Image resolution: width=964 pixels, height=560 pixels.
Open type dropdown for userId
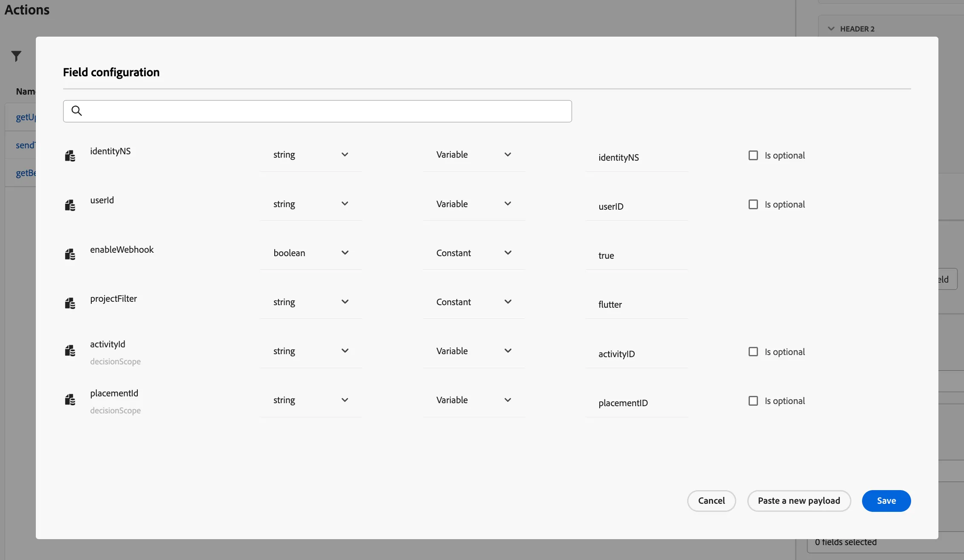click(x=311, y=204)
